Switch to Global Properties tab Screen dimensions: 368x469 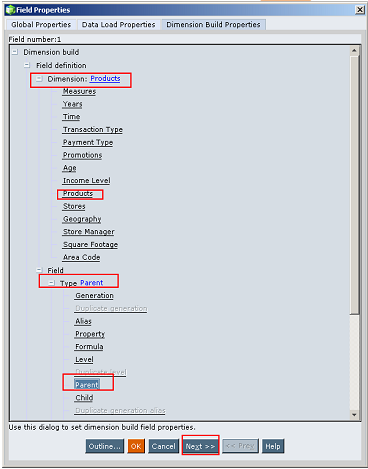pyautogui.click(x=41, y=25)
